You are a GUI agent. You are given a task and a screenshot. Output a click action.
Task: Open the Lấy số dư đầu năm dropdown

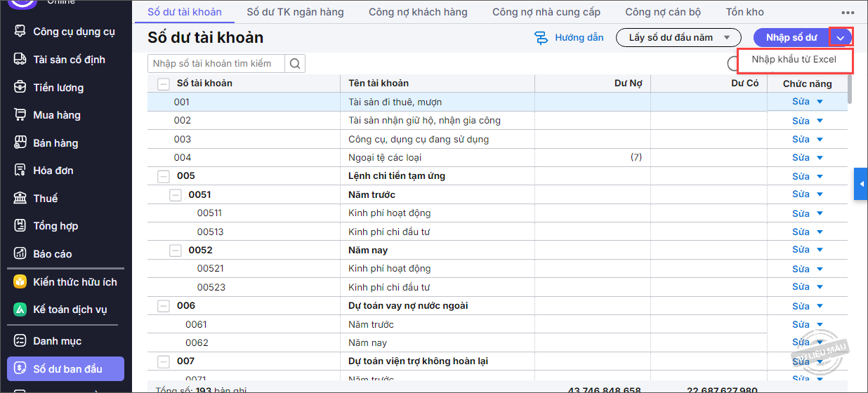click(678, 38)
